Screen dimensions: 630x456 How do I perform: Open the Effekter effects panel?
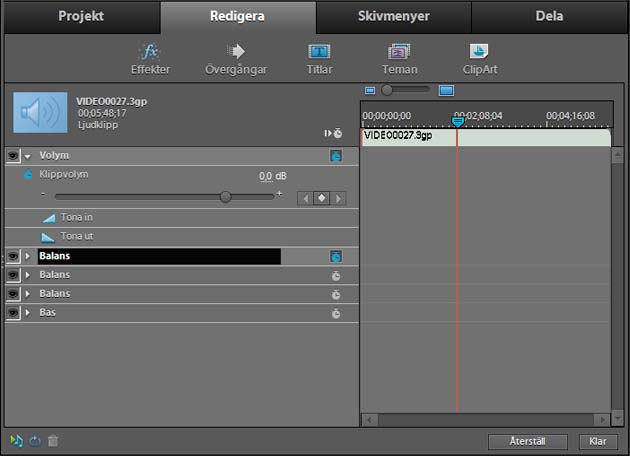(150, 59)
